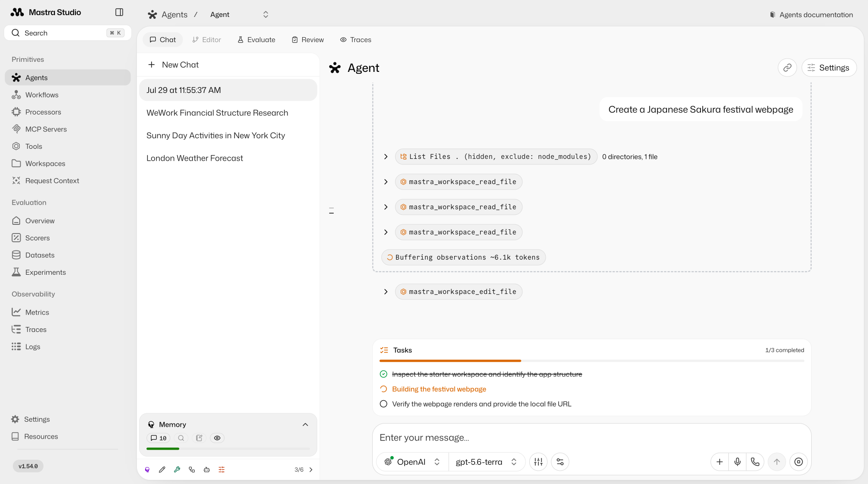
Task: Open Workspaces in the sidebar
Action: [68, 163]
